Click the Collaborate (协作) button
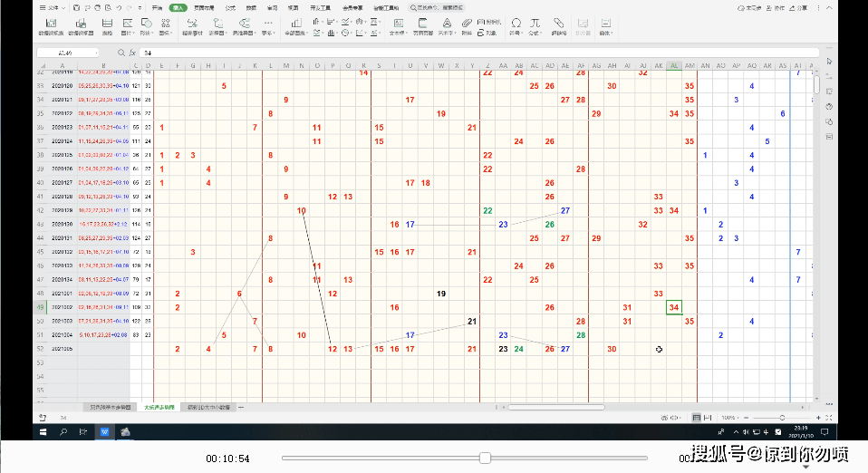 [x=776, y=8]
